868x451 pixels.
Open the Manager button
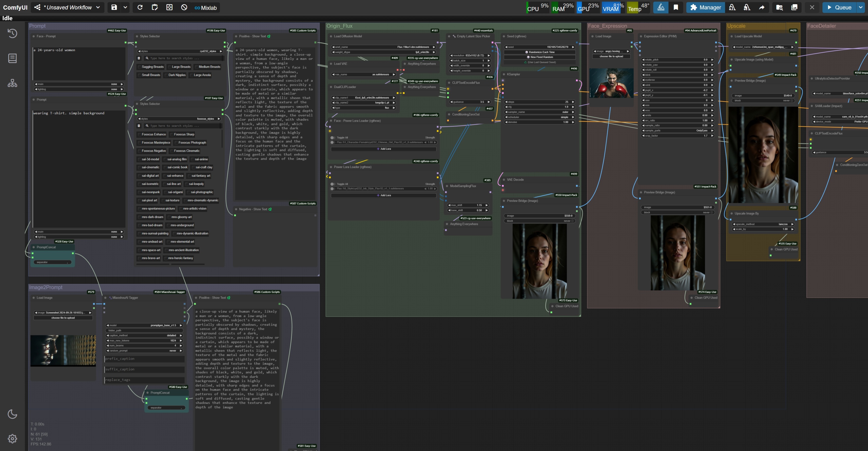coord(705,7)
